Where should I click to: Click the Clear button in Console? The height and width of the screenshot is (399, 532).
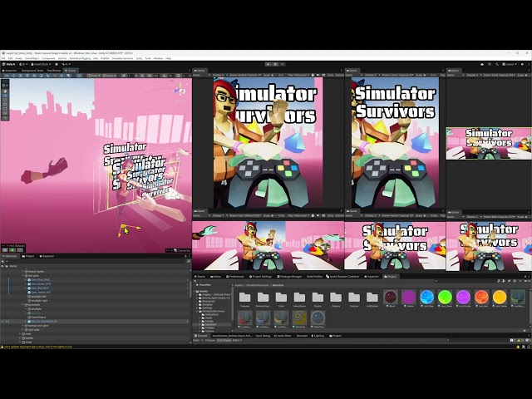[x=196, y=340]
